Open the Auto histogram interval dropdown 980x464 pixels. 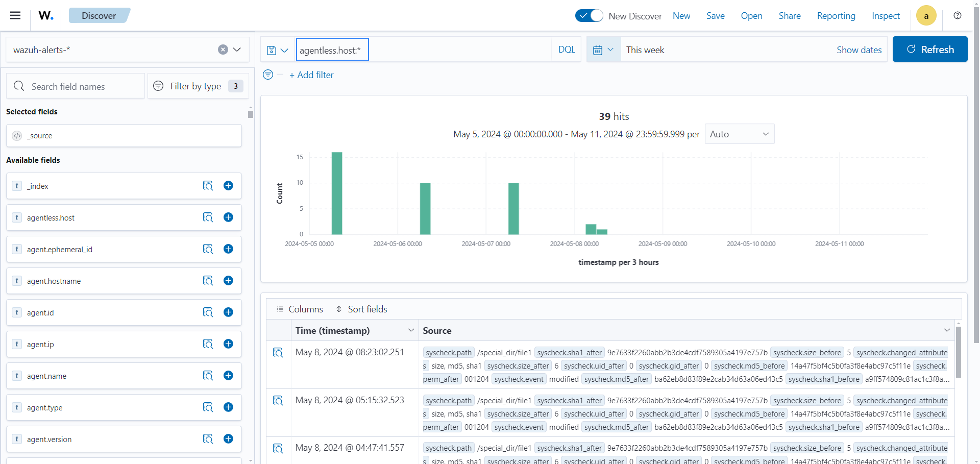(739, 134)
